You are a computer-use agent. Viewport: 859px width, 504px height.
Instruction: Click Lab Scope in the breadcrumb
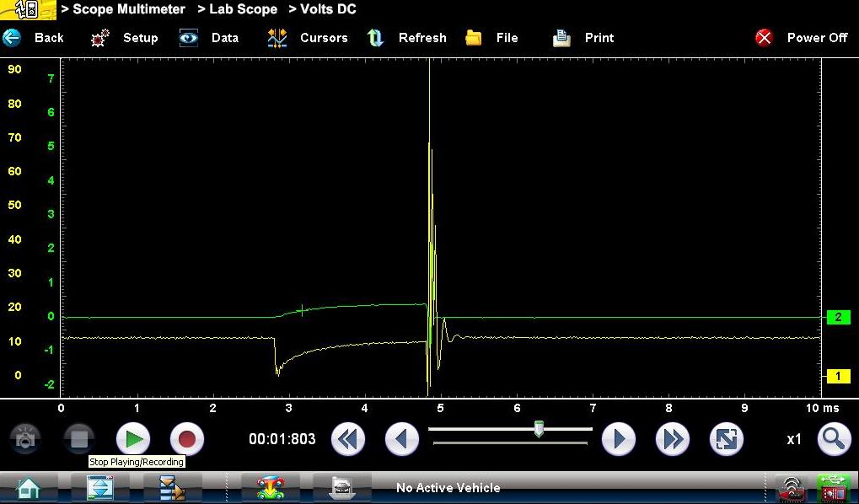(x=243, y=9)
